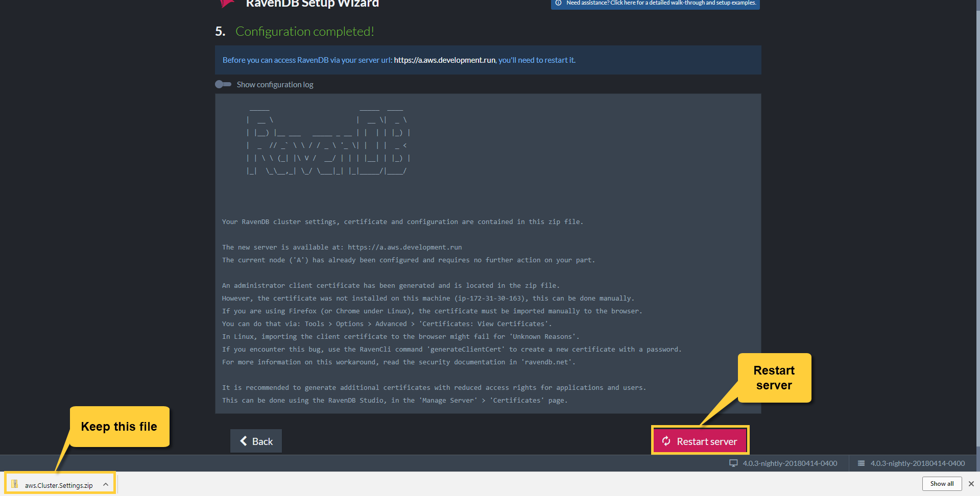980x496 pixels.
Task: Click client version text 4.0.3-nightly beside monitor icon
Action: pyautogui.click(x=790, y=463)
